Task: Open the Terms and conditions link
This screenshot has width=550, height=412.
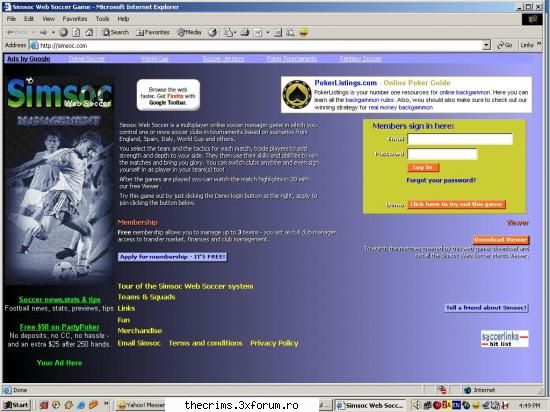Action: pos(205,343)
